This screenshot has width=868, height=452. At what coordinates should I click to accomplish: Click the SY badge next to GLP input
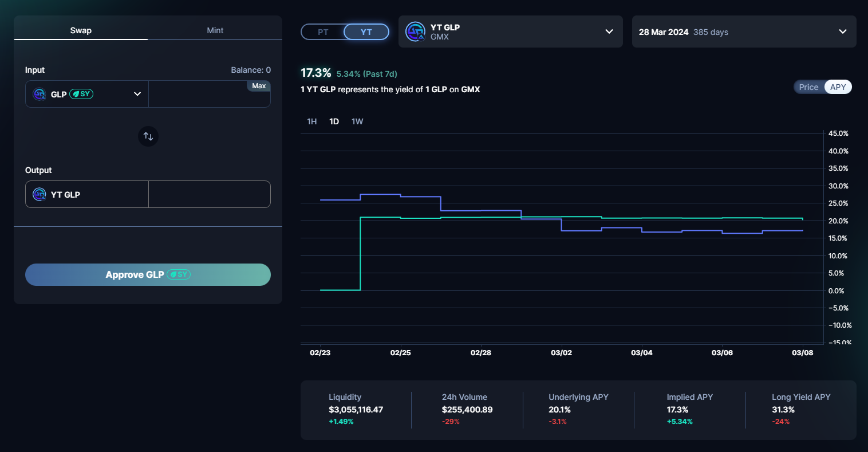click(x=81, y=94)
